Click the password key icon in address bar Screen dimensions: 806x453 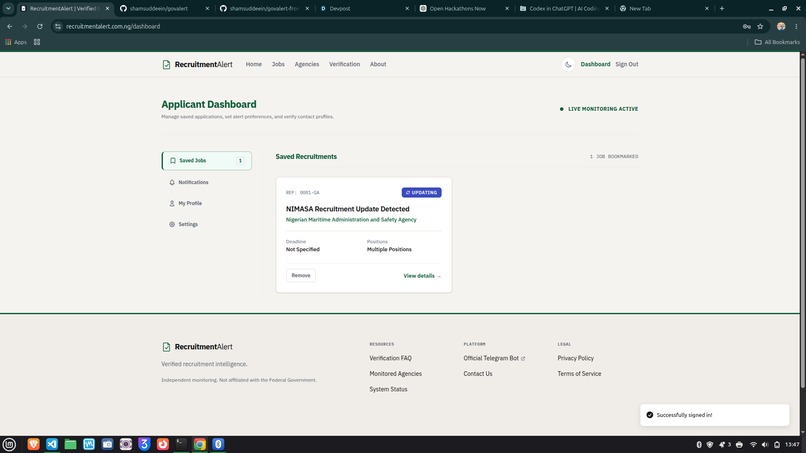[746, 26]
